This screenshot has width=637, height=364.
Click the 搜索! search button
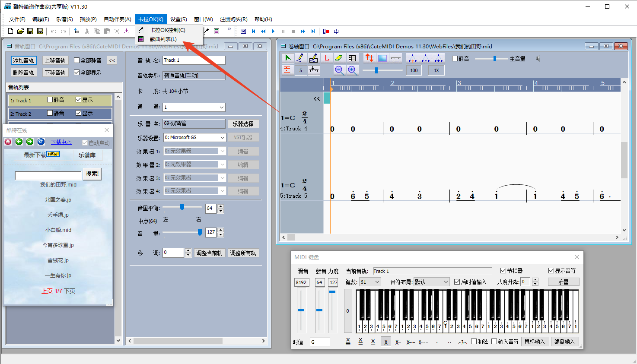(x=92, y=174)
